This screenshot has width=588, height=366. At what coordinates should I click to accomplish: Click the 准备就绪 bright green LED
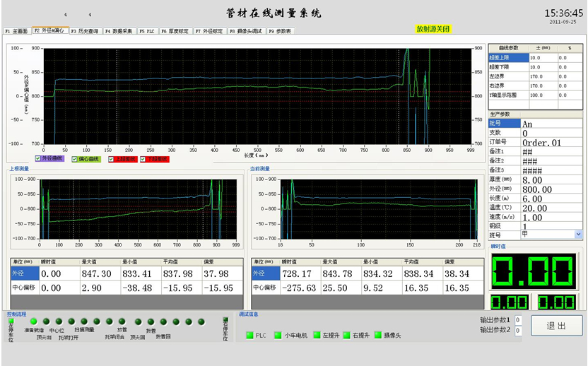click(x=34, y=321)
